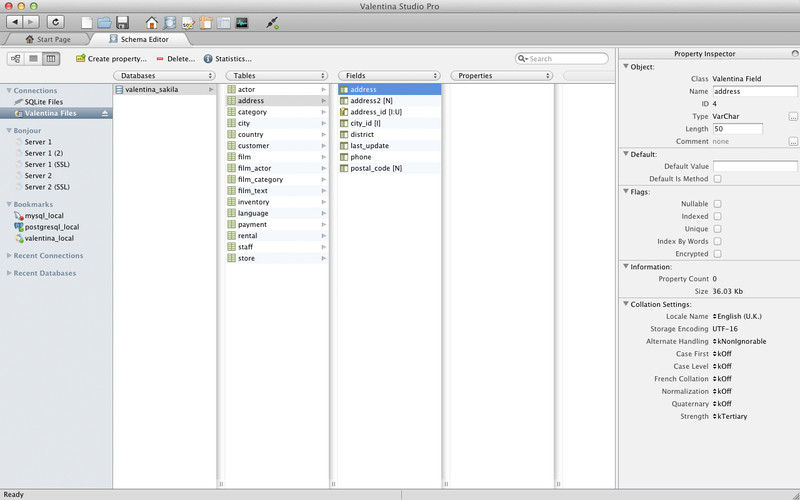
Task: Click the ellipsis button beside Comment
Action: click(793, 141)
